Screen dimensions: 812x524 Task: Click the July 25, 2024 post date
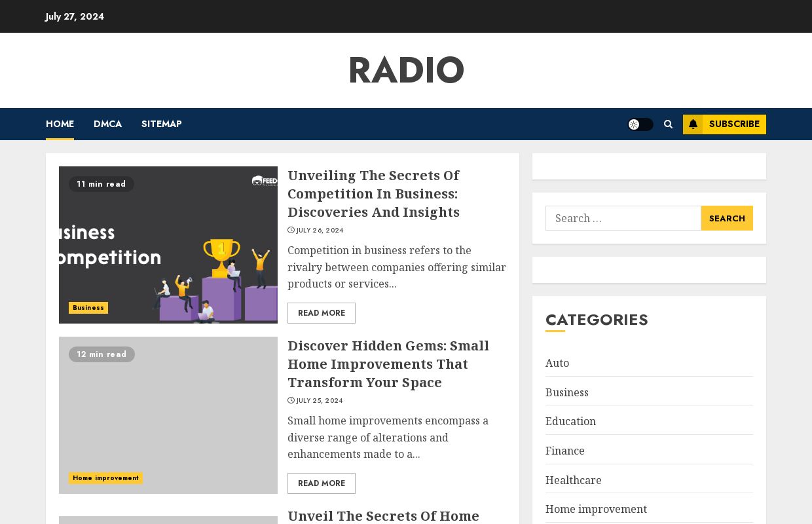pyautogui.click(x=320, y=401)
